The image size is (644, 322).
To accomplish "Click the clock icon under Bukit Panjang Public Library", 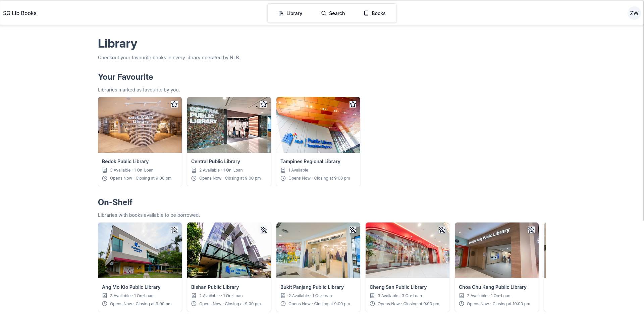I will (x=283, y=304).
